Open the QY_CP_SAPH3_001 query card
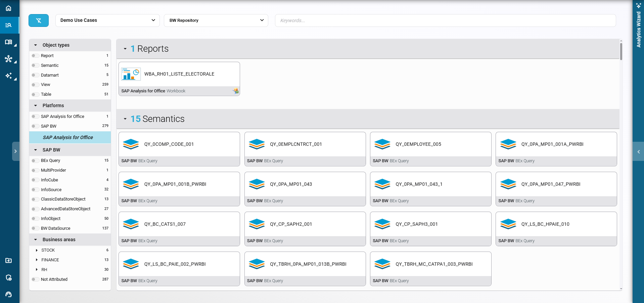The image size is (644, 303). coord(430,224)
